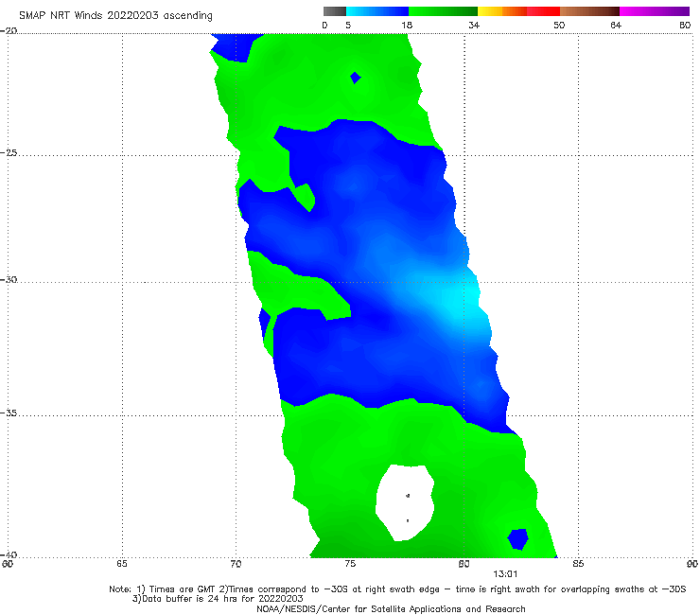
Task: Click the white data gap in lower swath
Action: tap(405, 502)
